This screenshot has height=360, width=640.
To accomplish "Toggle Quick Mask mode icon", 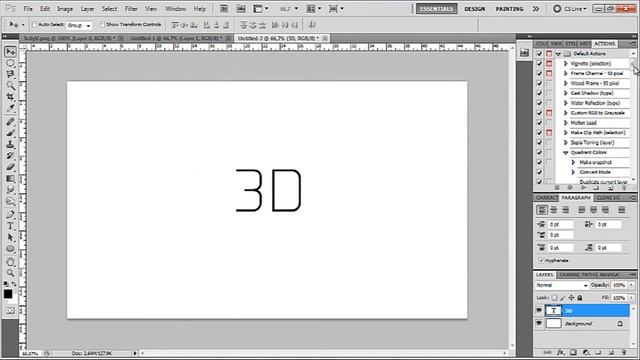I will pos(10,311).
